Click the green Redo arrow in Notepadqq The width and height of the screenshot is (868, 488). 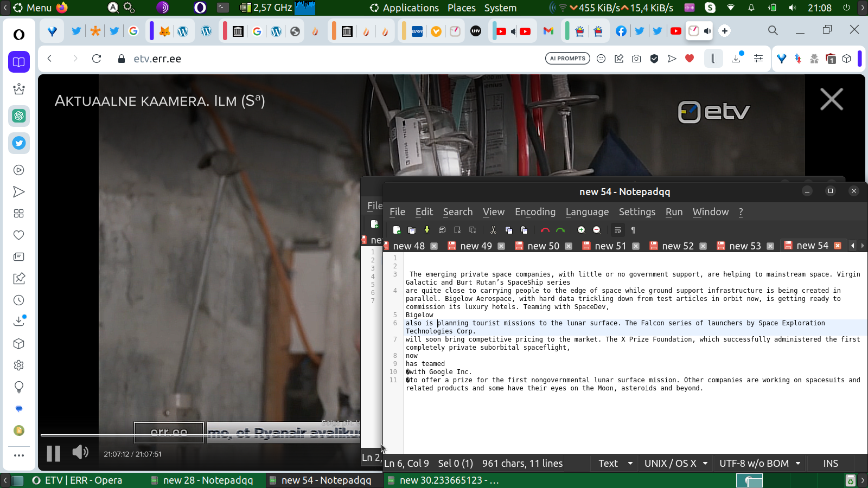pos(560,230)
